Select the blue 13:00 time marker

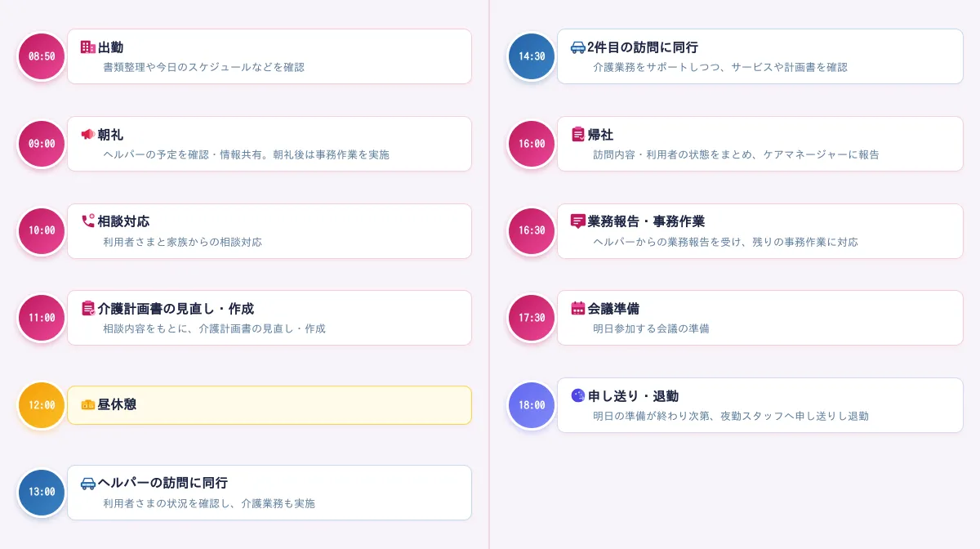click(x=42, y=492)
